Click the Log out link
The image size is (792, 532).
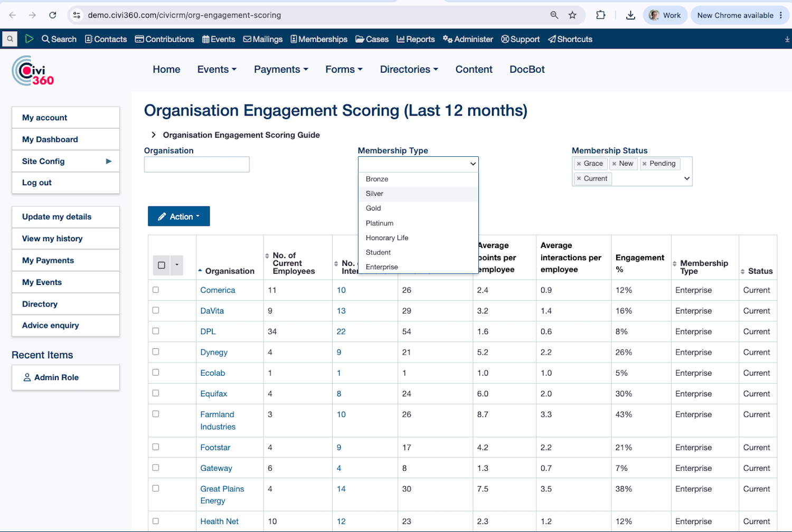(x=66, y=183)
